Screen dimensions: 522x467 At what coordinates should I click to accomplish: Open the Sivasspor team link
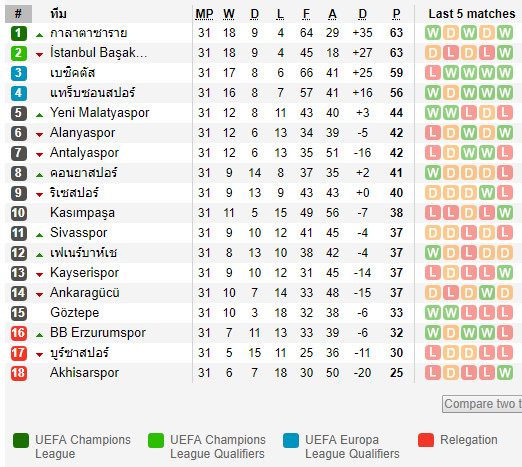(79, 233)
